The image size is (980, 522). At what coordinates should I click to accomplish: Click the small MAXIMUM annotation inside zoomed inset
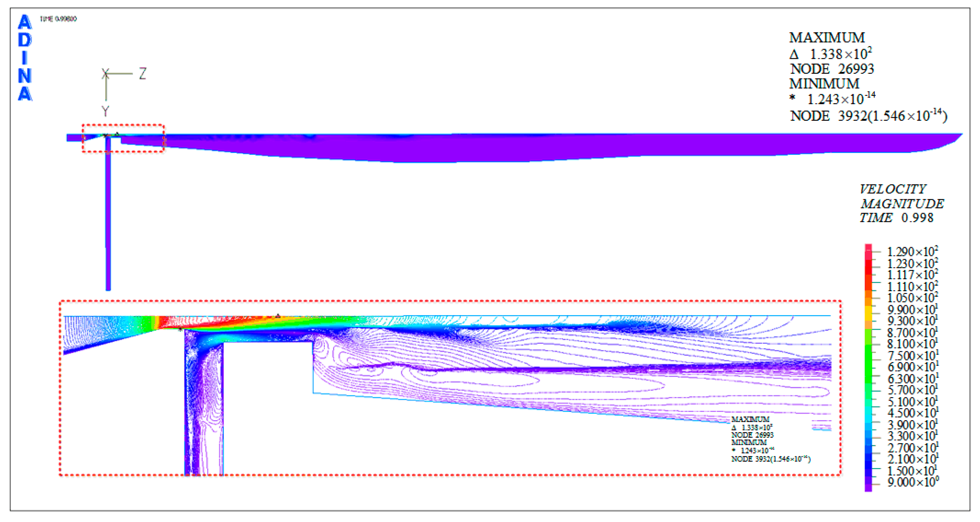750,419
